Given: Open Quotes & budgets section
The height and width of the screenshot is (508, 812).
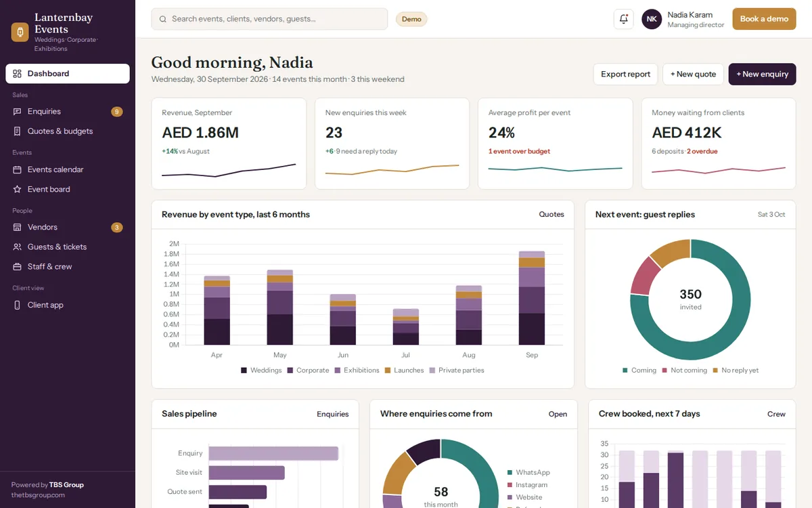Looking at the screenshot, I should [x=68, y=131].
